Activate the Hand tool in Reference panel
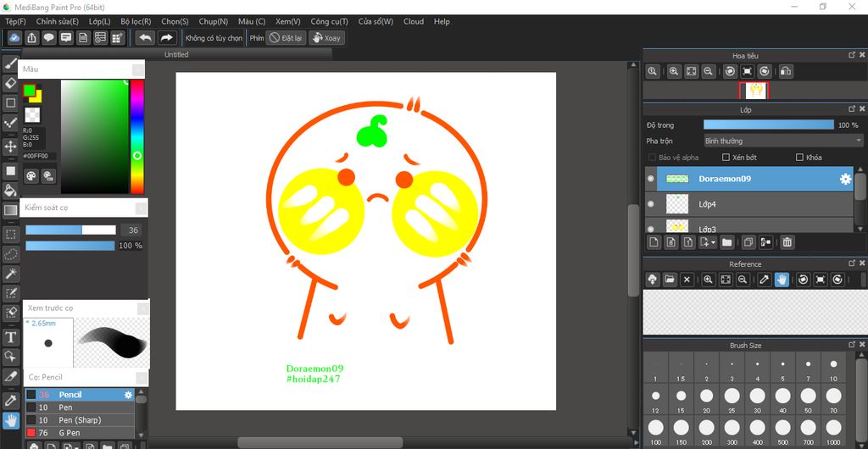Image resolution: width=868 pixels, height=449 pixels. click(782, 280)
